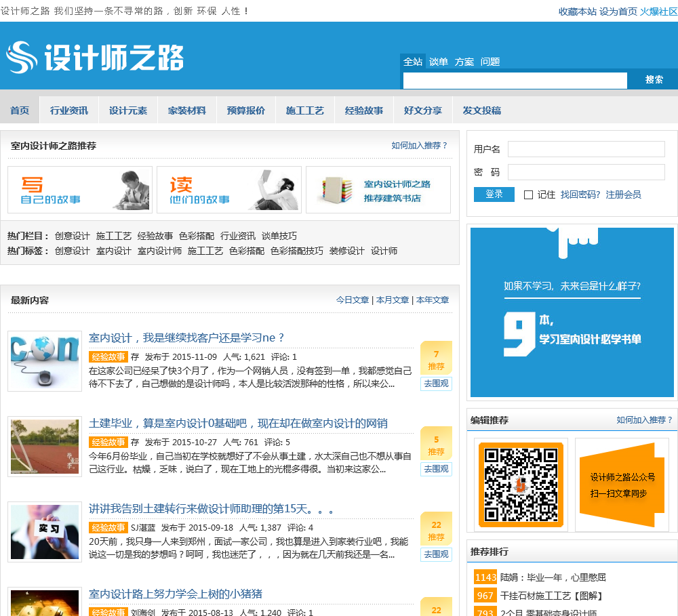Screen dimensions: 678x616
Task: Focus the 用户名 input field
Action: 586,149
